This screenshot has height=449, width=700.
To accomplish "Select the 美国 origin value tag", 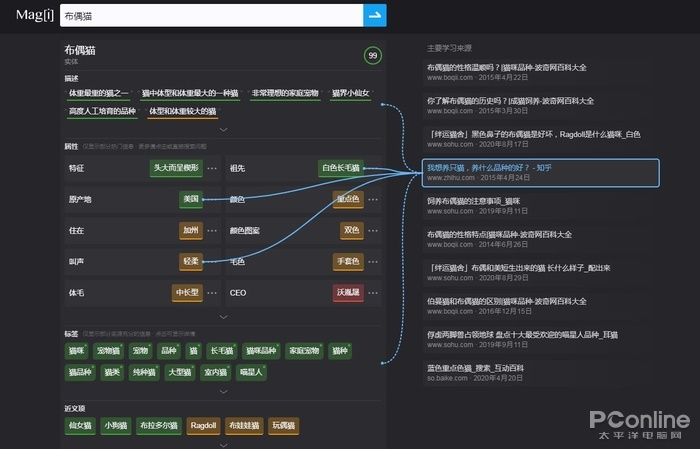I will (190, 199).
